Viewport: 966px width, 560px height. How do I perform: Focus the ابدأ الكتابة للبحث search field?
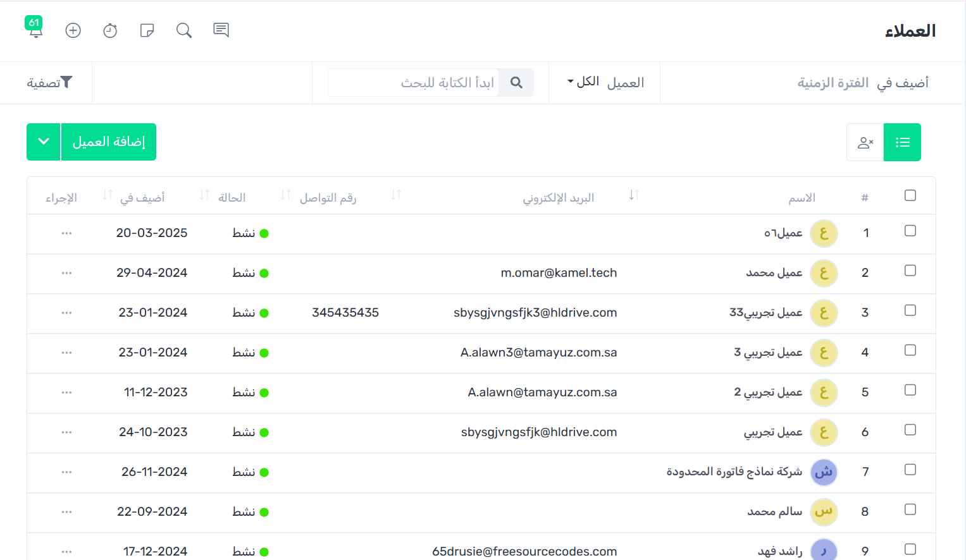pos(414,83)
